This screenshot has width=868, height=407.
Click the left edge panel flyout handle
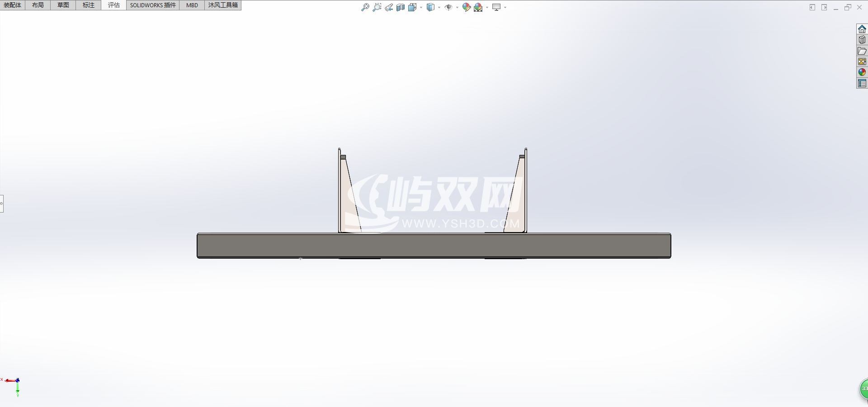(x=2, y=203)
